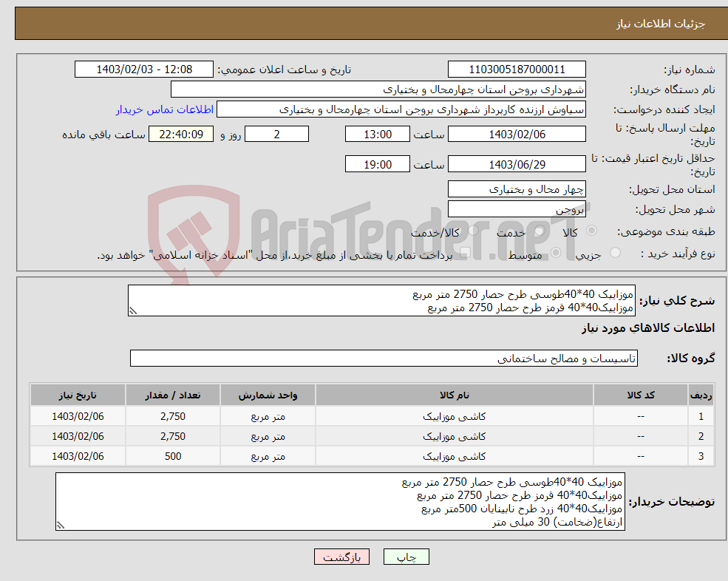Click the تاریخ نیاز column header
Screen dimensions: 728x581
[x=78, y=395]
